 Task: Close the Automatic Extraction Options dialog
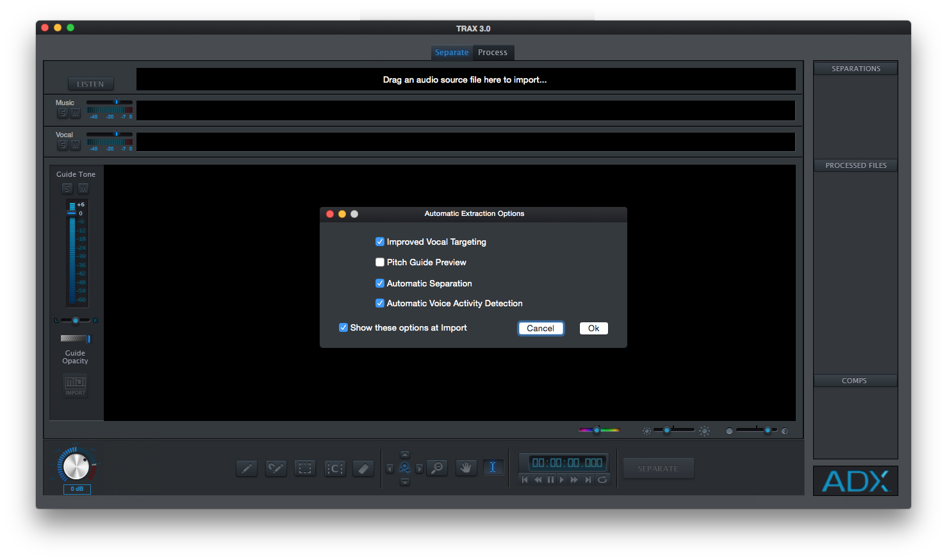click(330, 214)
